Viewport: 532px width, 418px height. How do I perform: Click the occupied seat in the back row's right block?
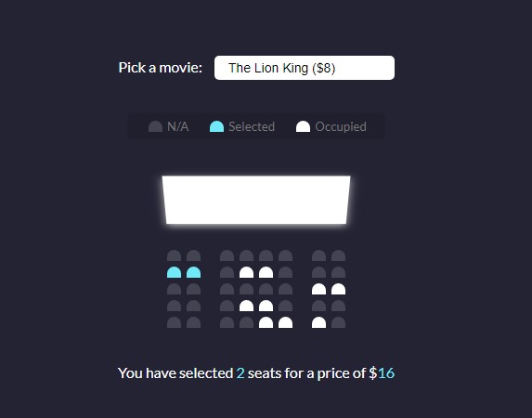coord(319,322)
